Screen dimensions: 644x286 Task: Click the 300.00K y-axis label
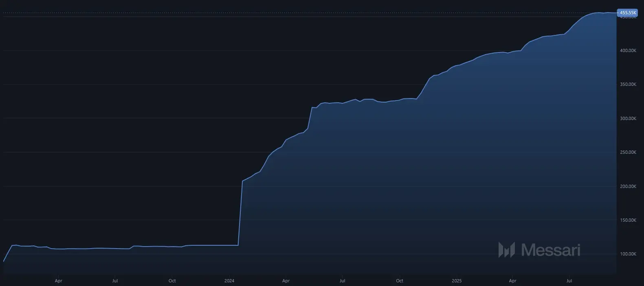click(628, 118)
